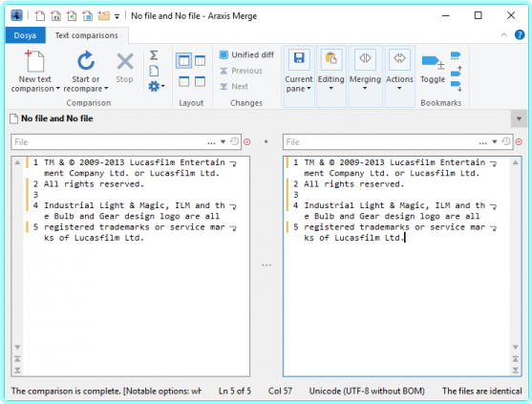Select the two-way horizontal layout
The width and height of the screenshot is (532, 404).
point(184,81)
